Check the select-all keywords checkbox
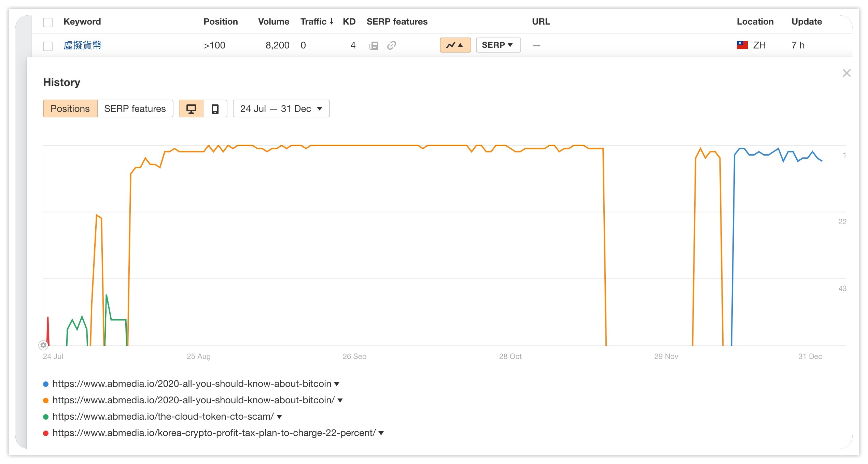This screenshot has width=868, height=464. pos(48,23)
